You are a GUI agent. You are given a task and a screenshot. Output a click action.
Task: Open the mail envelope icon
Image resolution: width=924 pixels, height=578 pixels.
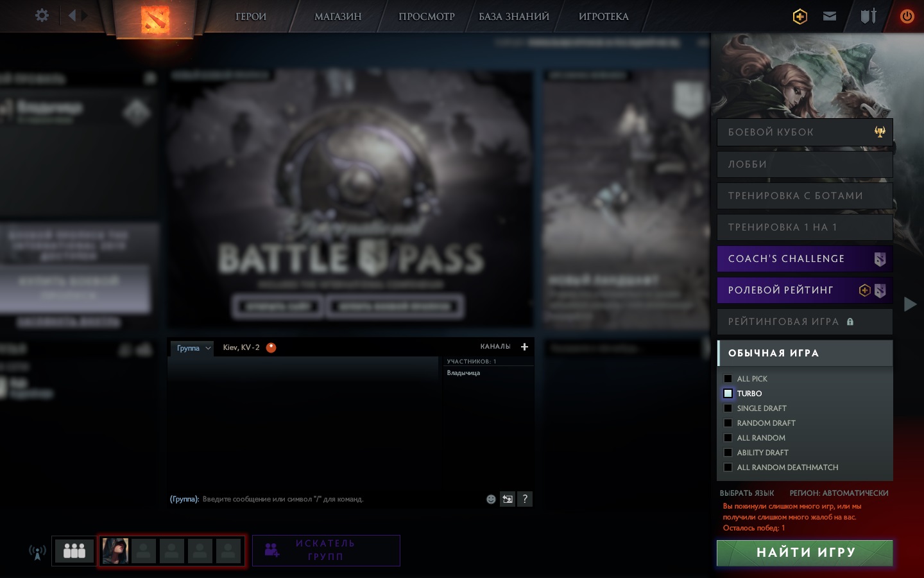(830, 16)
